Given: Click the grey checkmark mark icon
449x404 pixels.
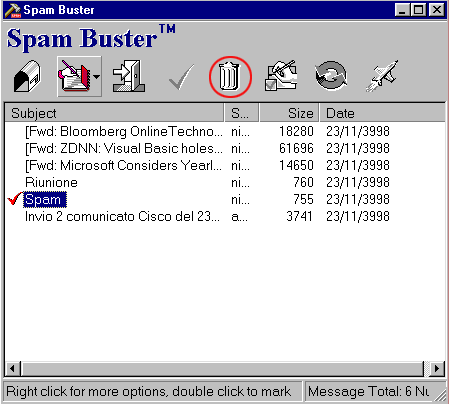Looking at the screenshot, I should coord(181,77).
